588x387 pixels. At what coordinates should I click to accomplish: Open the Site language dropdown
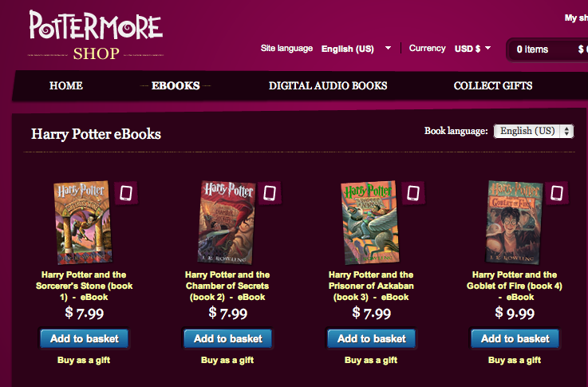point(357,49)
